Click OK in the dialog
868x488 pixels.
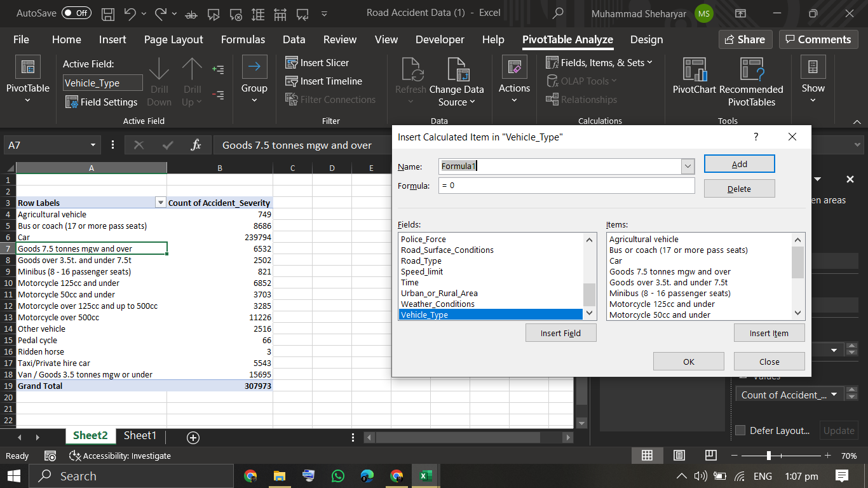[689, 362]
